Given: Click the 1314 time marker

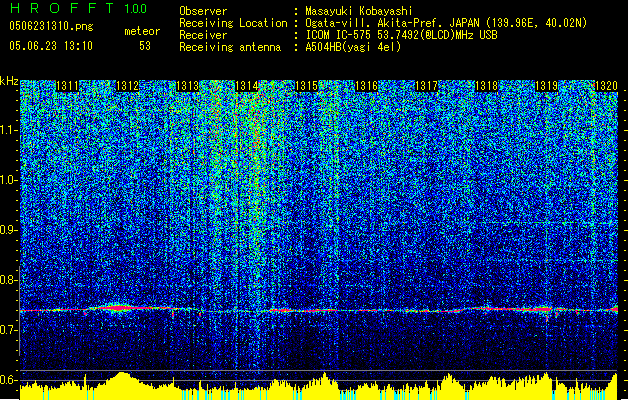Looking at the screenshot, I should (x=247, y=86).
